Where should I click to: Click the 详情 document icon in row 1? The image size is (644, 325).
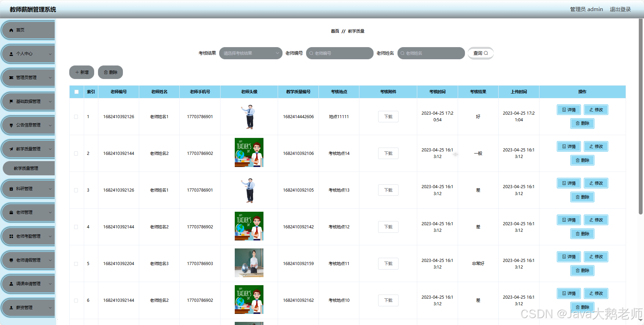(564, 110)
